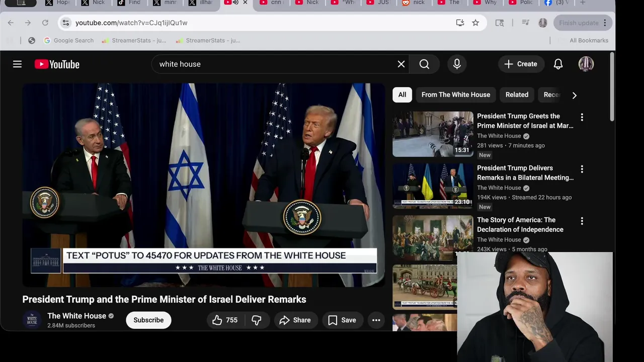Dislike the video with thumbs down

257,320
